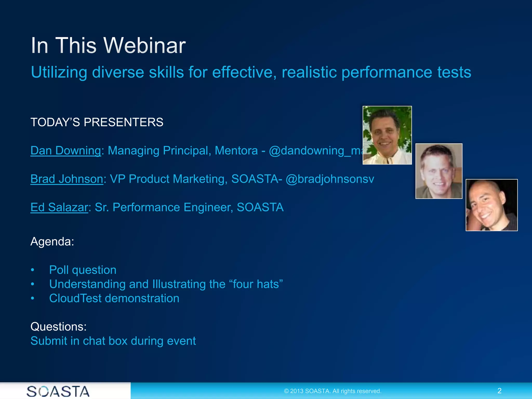Click the middle presenter headshot photo
The height and width of the screenshot is (399, 532).
click(x=439, y=171)
